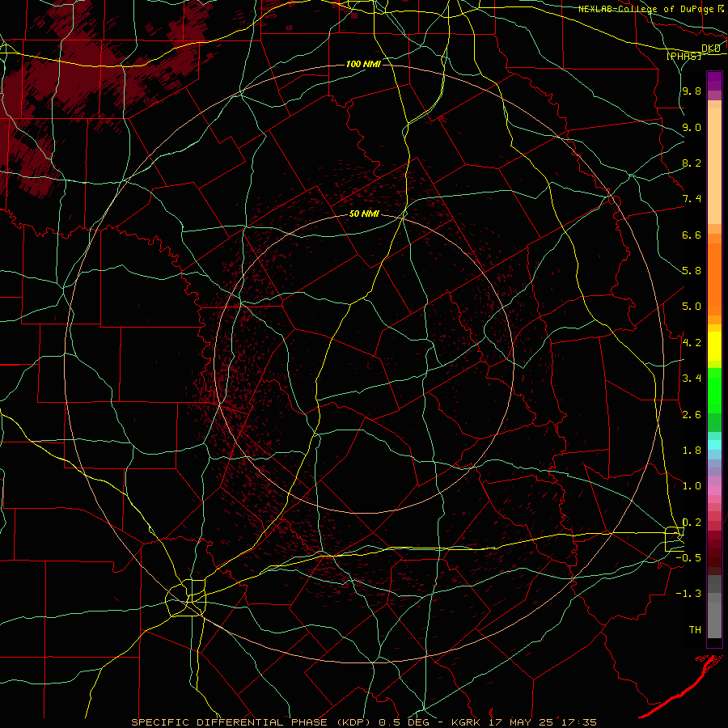Screen dimensions: 728x728
Task: Click the 9.8 color scale value
Action: (692, 91)
